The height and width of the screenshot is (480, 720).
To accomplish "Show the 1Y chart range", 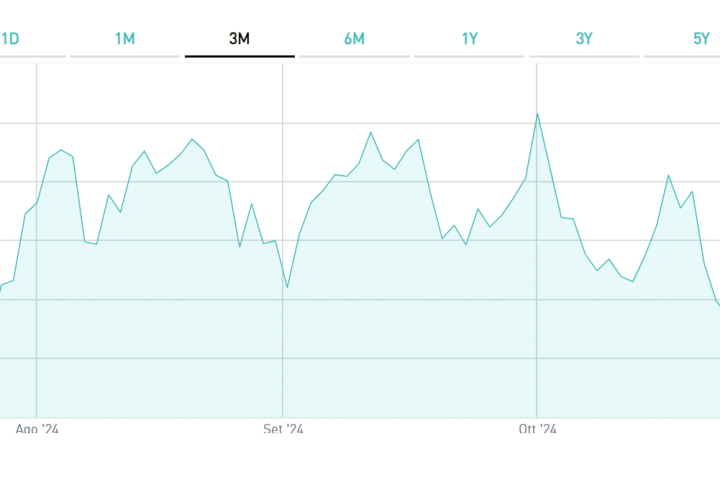I will (x=470, y=39).
